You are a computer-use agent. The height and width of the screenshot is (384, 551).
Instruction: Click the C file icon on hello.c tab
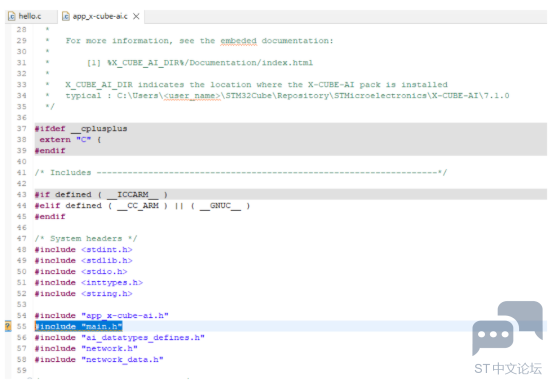[12, 16]
